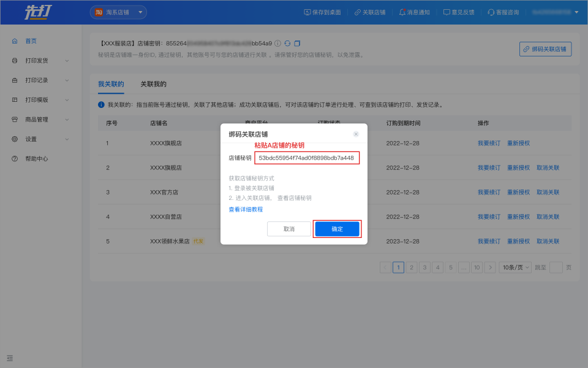Screen dimensions: 588x368
Task: Click the blue 确定 button
Action: coord(337,229)
